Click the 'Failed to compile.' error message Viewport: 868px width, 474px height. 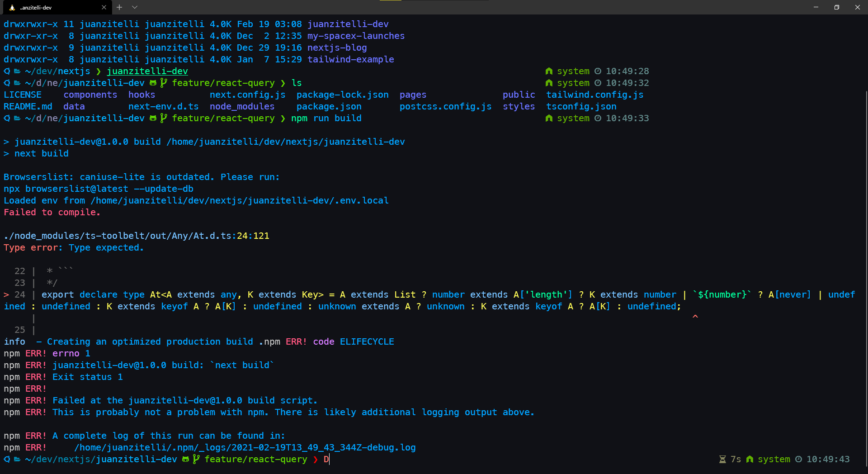(x=52, y=212)
